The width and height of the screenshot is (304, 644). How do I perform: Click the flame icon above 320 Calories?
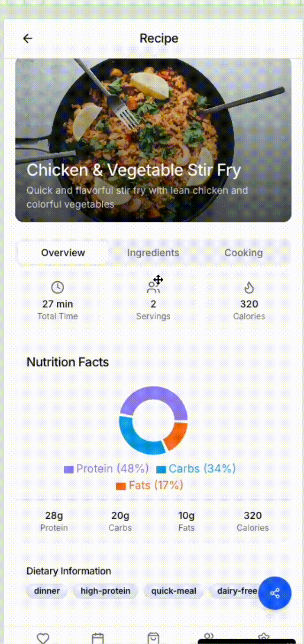[249, 287]
